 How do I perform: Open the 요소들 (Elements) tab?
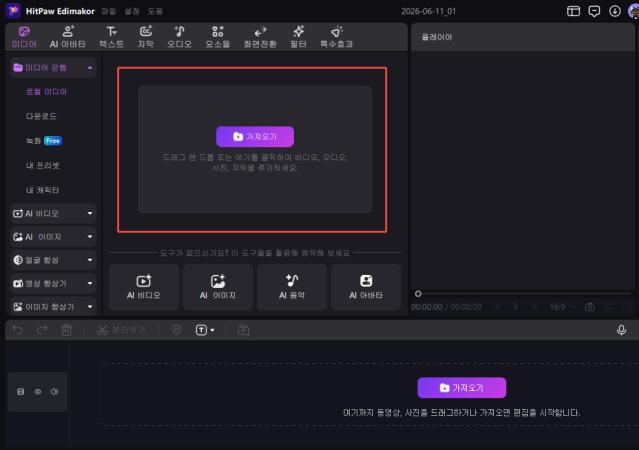coord(218,37)
